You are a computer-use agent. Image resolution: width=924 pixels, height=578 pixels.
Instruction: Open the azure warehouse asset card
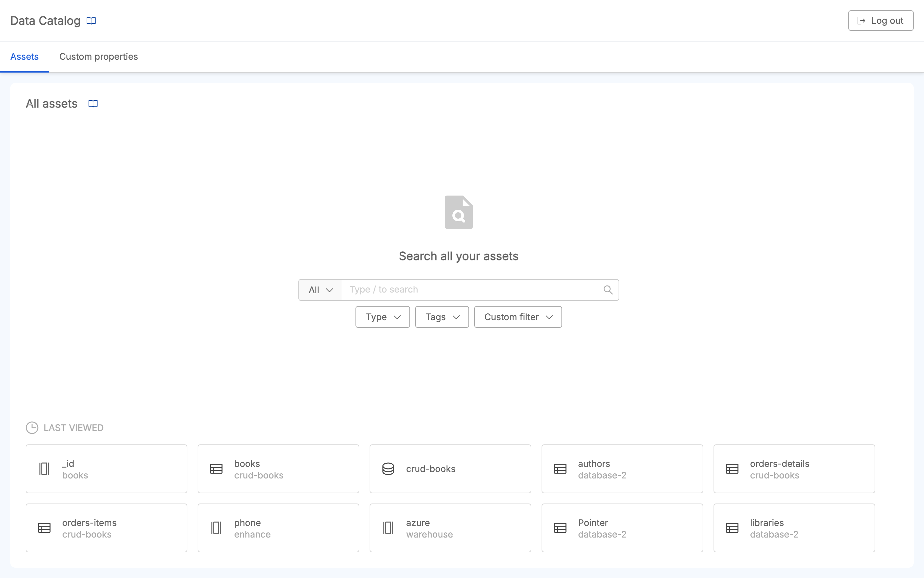click(x=450, y=528)
